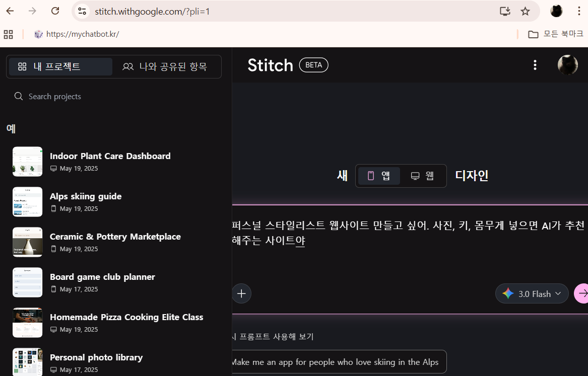Click the plus attach button
Screen dimensions: 588x376
click(x=241, y=293)
